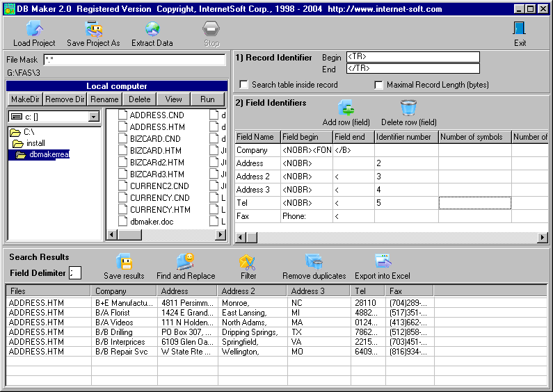Click the Add row (field) icon
The image size is (553, 392).
346,108
